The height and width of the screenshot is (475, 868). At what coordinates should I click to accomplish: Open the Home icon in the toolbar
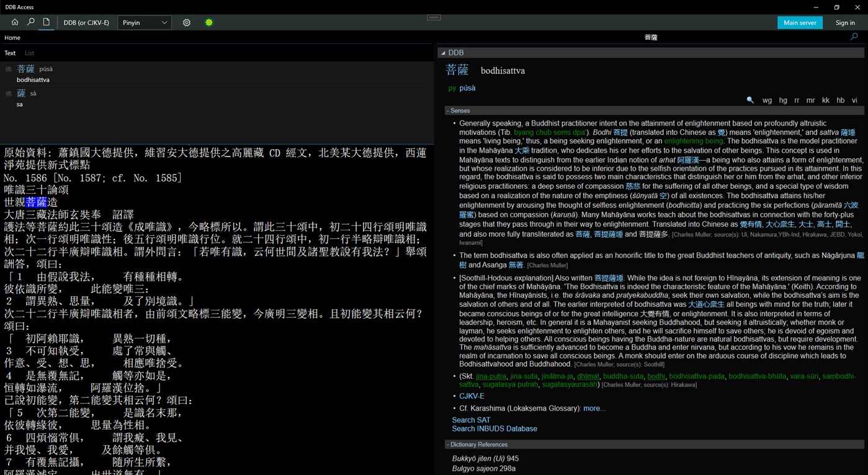click(x=14, y=22)
